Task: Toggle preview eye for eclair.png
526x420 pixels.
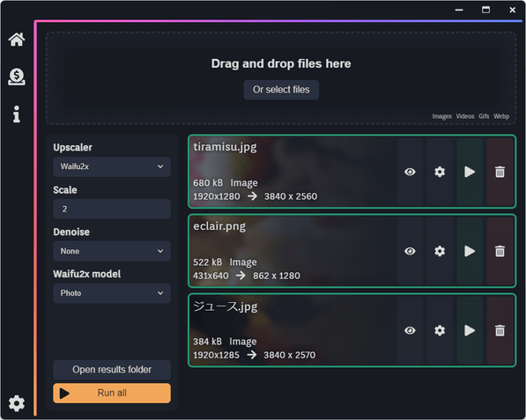Action: (410, 251)
